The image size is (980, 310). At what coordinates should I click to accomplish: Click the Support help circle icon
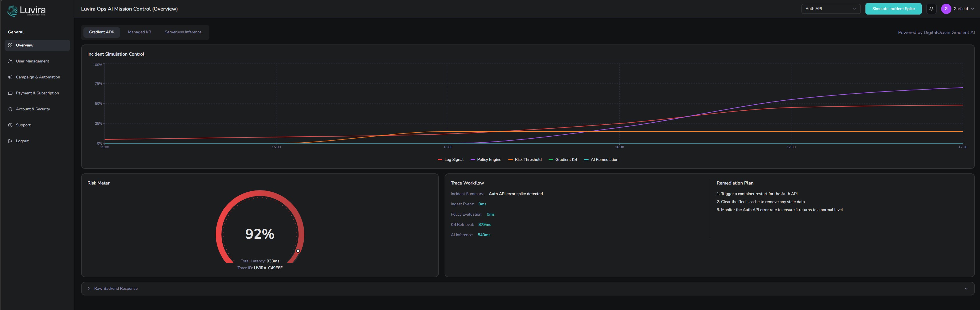click(x=10, y=125)
